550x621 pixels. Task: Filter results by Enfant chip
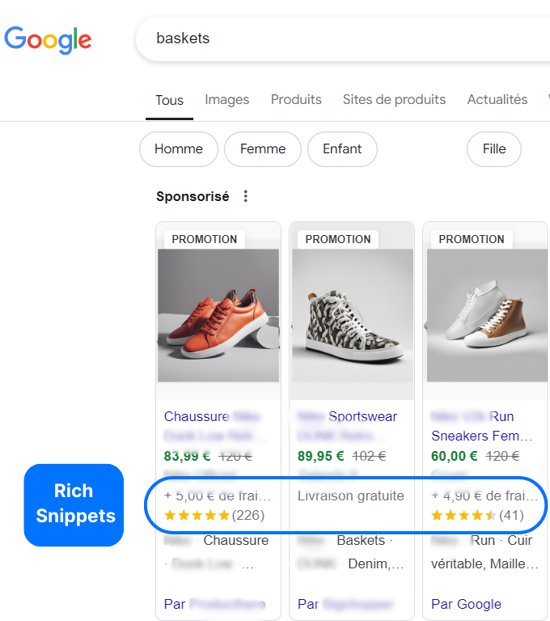coord(342,149)
